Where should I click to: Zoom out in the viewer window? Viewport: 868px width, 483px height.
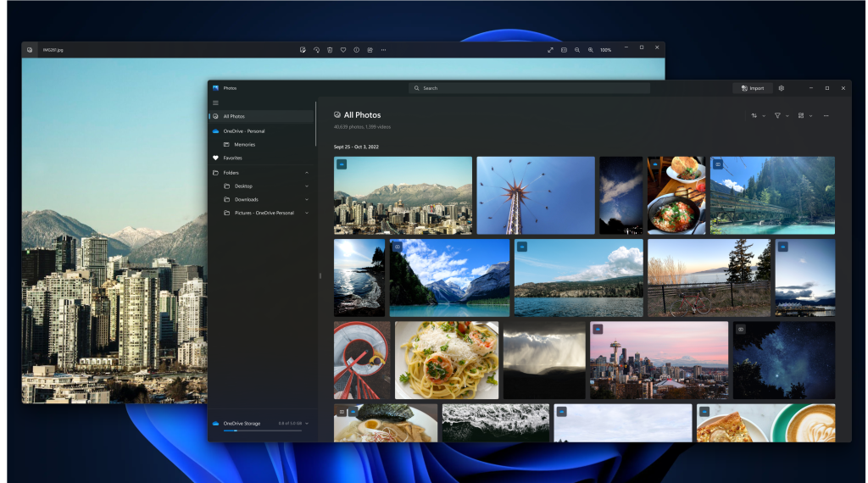576,50
